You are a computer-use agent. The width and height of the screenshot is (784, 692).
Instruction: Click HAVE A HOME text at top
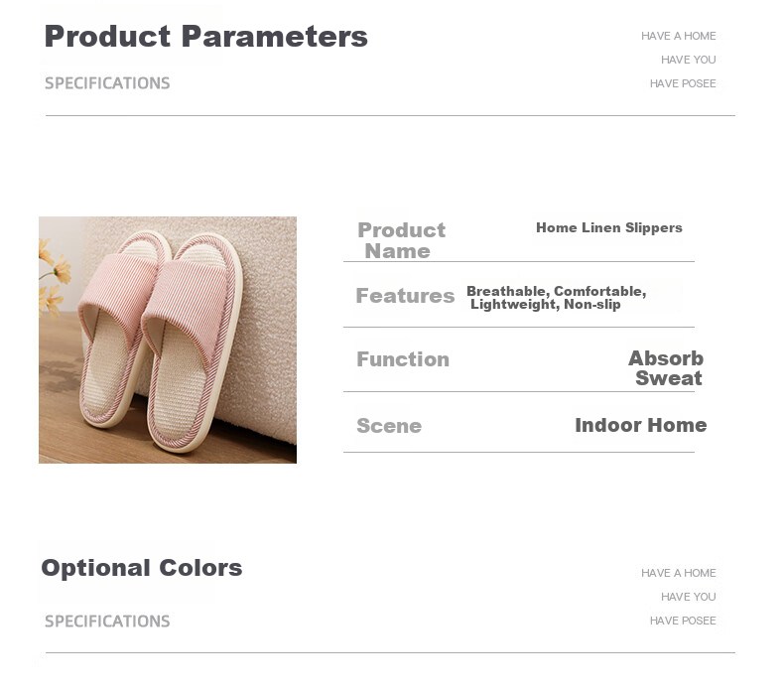(x=679, y=36)
